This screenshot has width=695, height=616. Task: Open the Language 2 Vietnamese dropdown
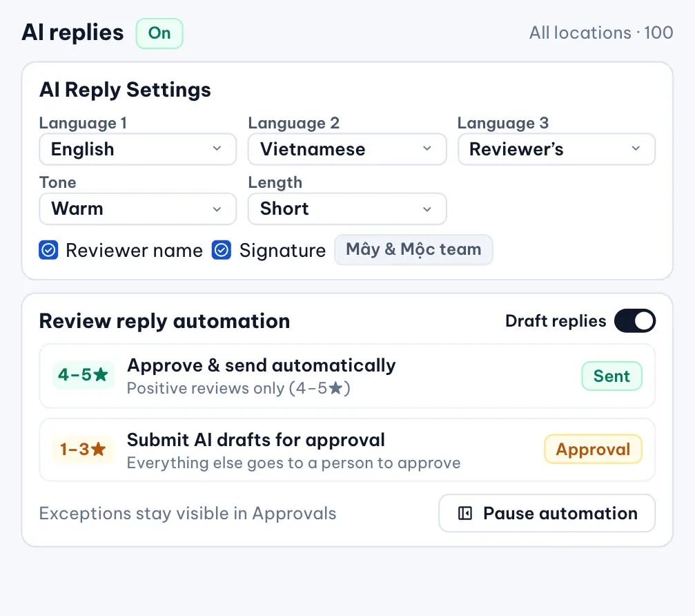pos(347,149)
